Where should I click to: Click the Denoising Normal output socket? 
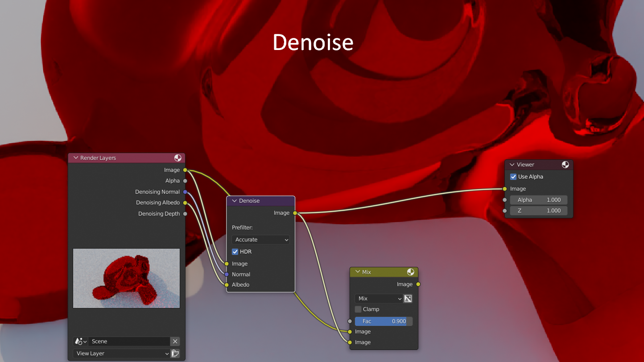[x=185, y=192]
